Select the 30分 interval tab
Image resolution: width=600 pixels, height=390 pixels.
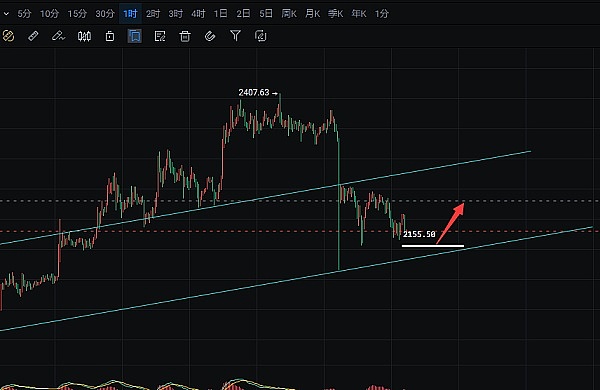(x=105, y=14)
